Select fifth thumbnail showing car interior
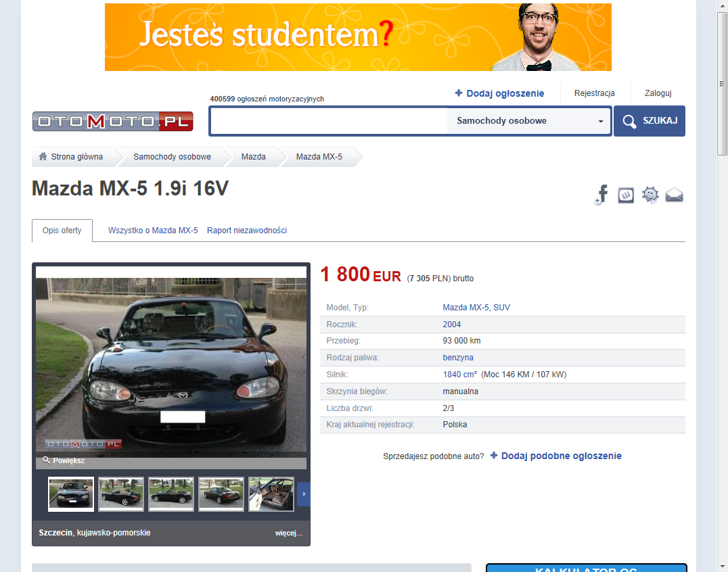Screen dimensions: 728x572 [271, 494]
